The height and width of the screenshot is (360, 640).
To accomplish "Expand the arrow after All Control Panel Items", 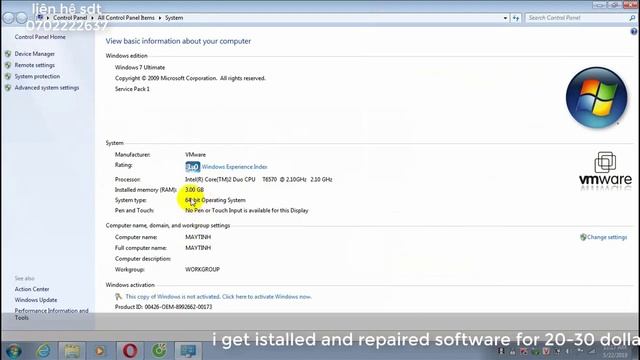I will (160, 18).
